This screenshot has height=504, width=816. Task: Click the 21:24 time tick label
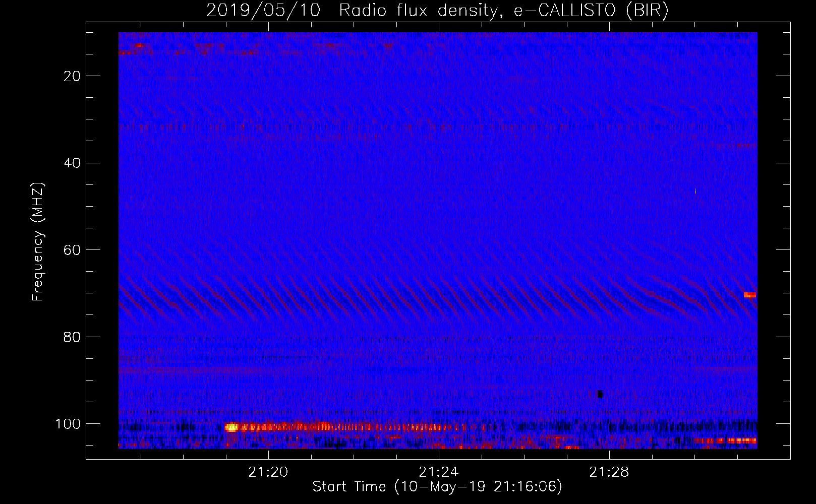pyautogui.click(x=439, y=472)
